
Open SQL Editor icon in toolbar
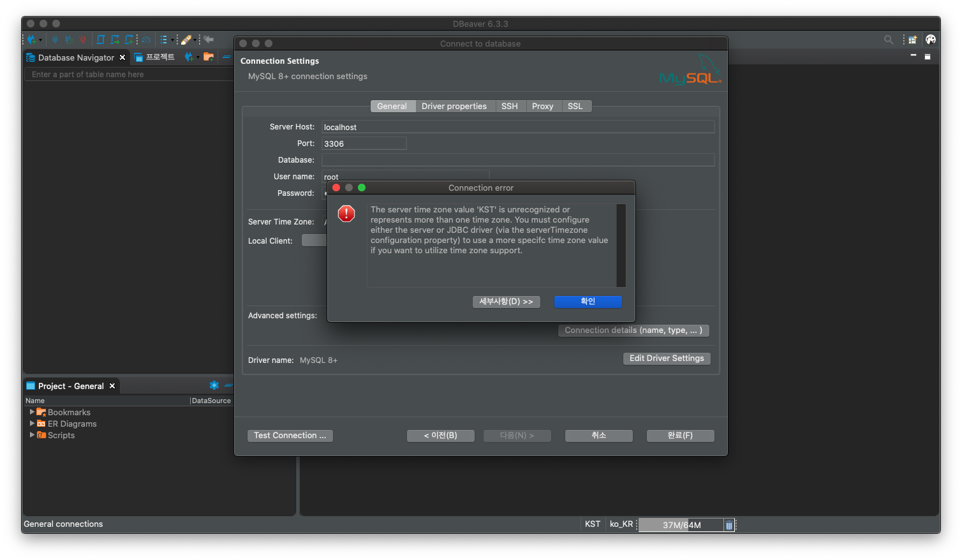coord(101,40)
